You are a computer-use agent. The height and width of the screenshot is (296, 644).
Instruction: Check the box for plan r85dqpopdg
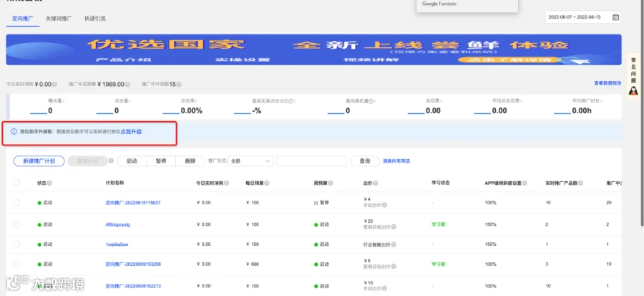pyautogui.click(x=17, y=224)
